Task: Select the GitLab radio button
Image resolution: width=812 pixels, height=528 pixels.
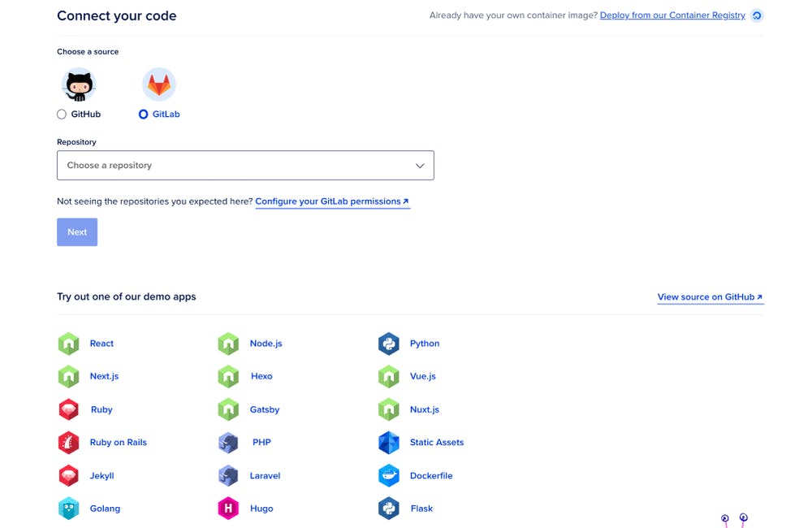Action: pos(143,115)
